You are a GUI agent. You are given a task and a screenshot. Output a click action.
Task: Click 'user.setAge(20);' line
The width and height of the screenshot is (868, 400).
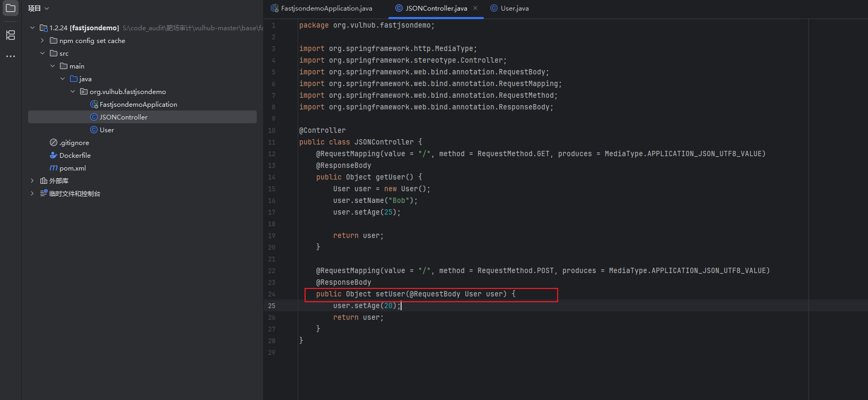tap(367, 306)
